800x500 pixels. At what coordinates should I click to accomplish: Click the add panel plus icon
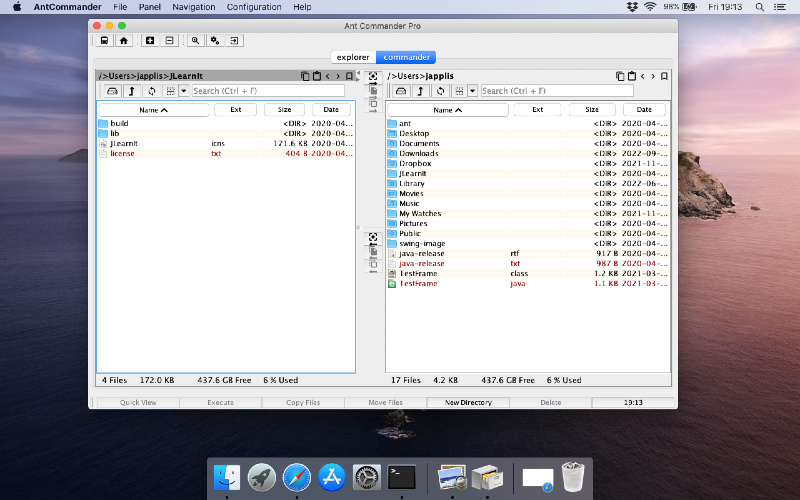click(x=150, y=40)
